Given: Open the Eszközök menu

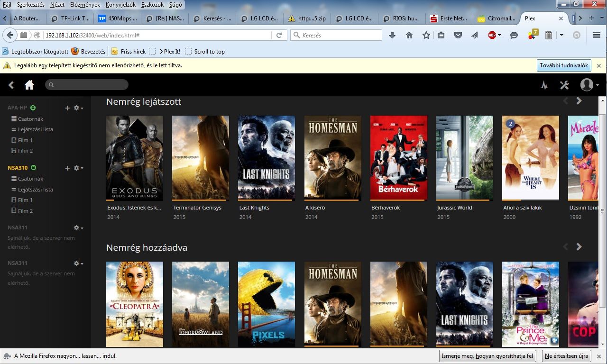Looking at the screenshot, I should (152, 4).
